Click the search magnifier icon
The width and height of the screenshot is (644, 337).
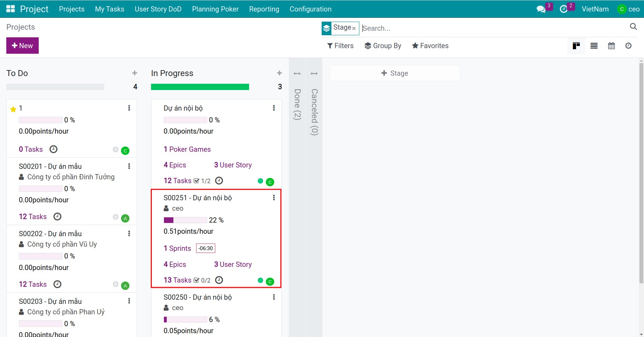(634, 27)
